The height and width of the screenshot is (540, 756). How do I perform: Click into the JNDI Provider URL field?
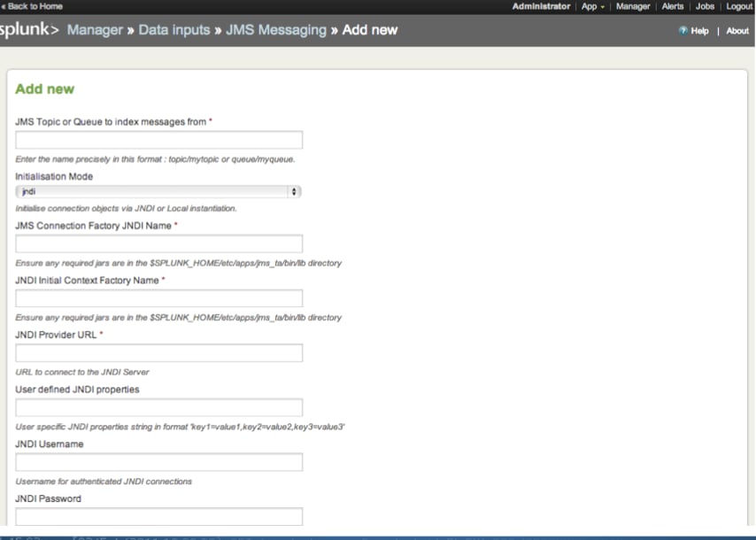tap(159, 353)
